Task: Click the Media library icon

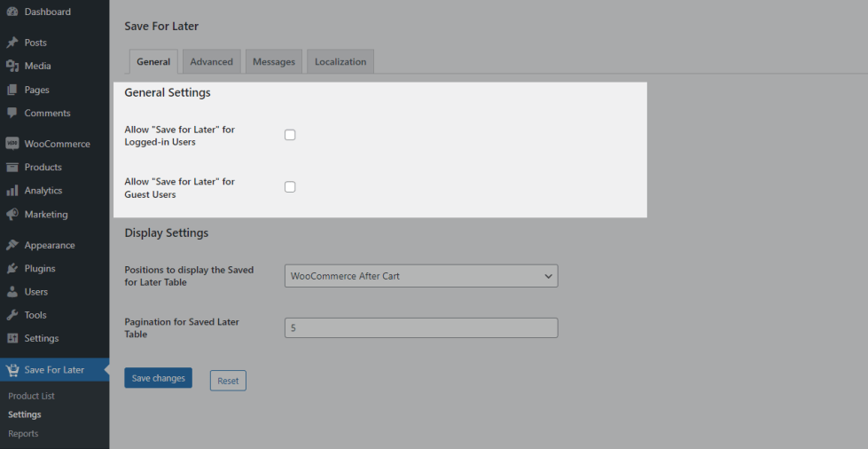Action: pos(12,66)
